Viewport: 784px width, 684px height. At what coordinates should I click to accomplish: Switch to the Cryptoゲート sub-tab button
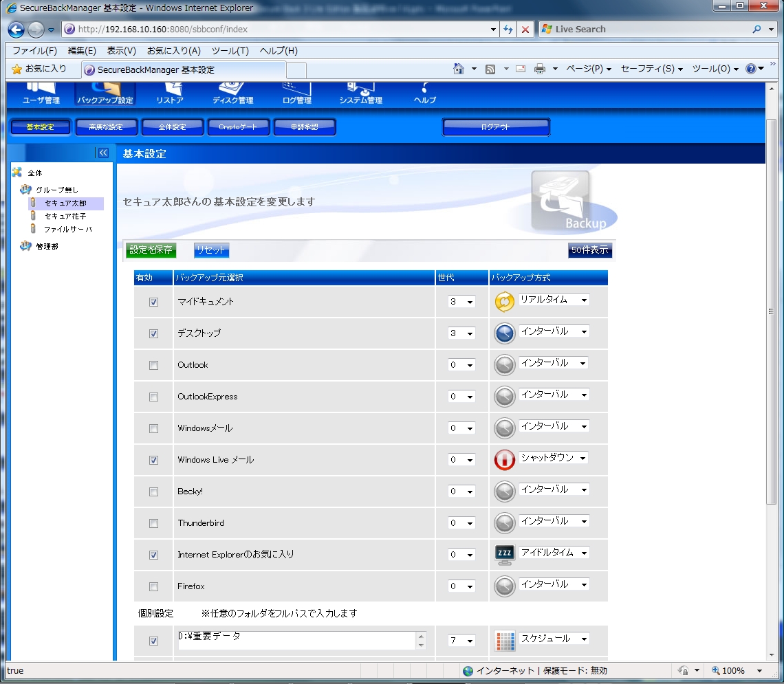tap(238, 127)
